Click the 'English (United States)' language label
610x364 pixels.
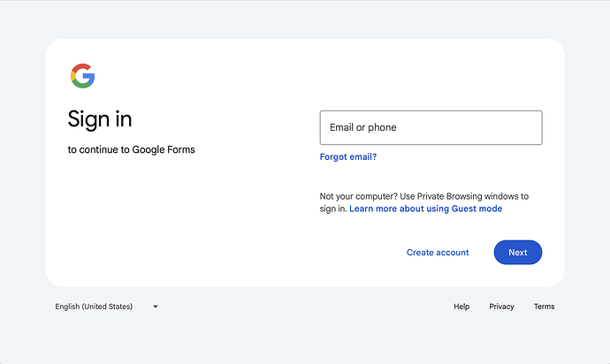tap(94, 307)
